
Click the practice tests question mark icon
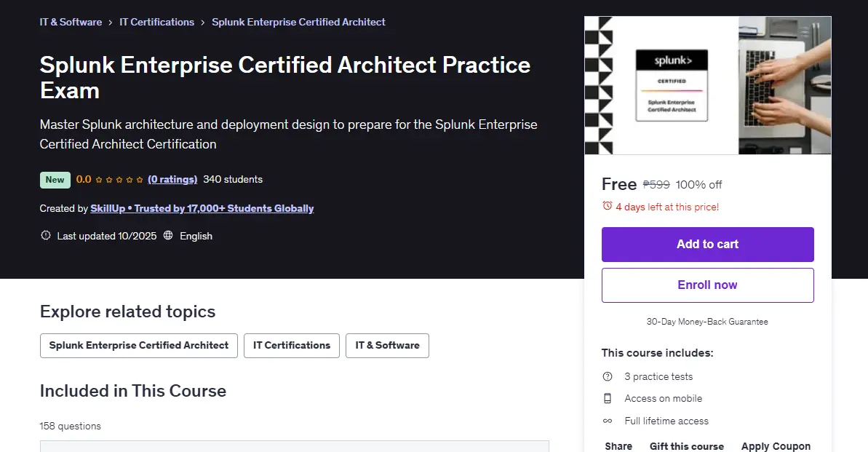[608, 377]
